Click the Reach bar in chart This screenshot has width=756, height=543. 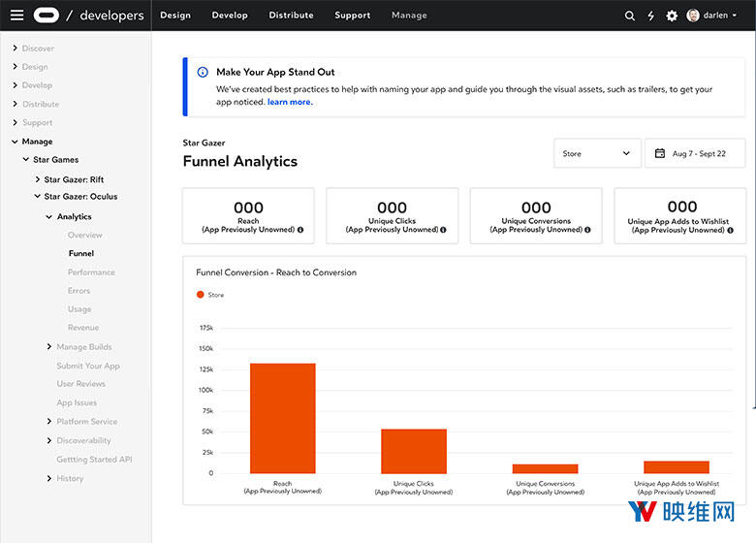[282, 418]
